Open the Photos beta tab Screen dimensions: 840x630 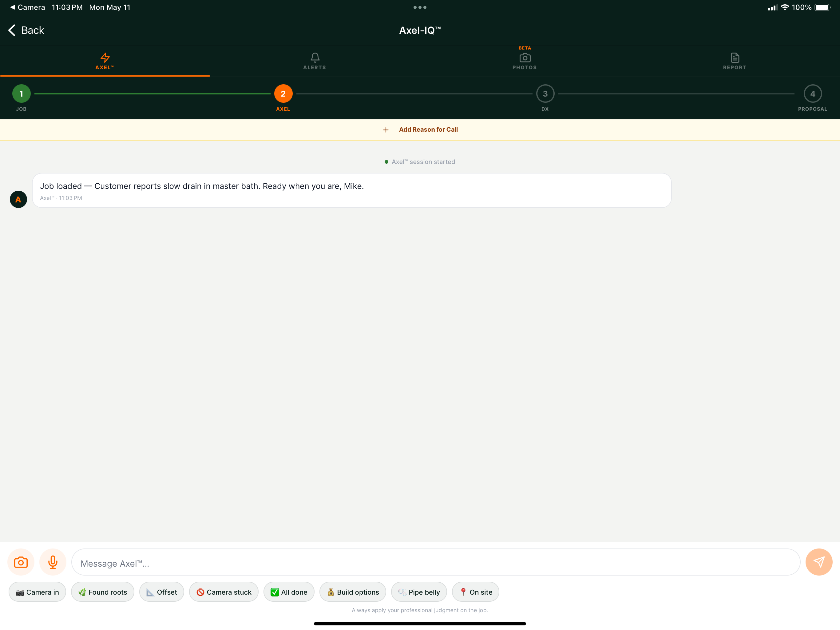pos(525,62)
